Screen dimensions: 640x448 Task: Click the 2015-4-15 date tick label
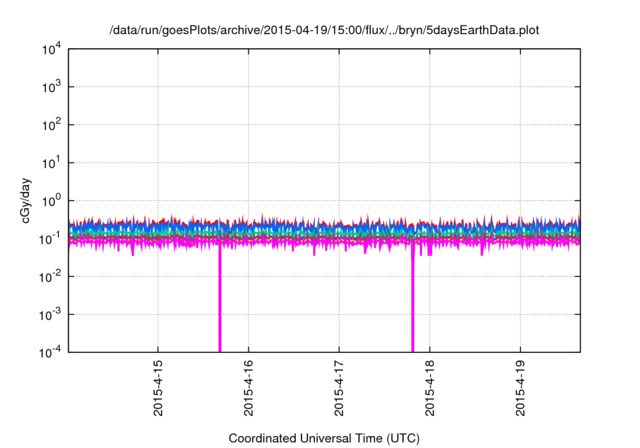(158, 388)
